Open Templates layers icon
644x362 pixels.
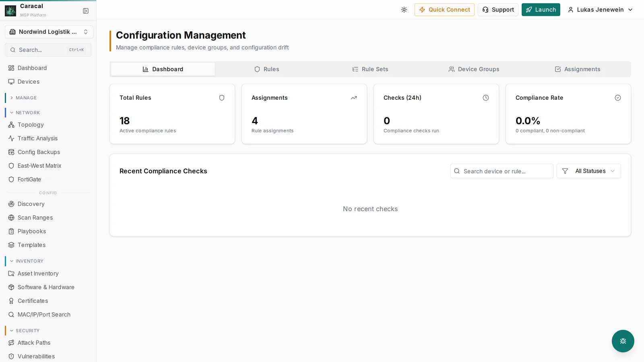click(11, 245)
